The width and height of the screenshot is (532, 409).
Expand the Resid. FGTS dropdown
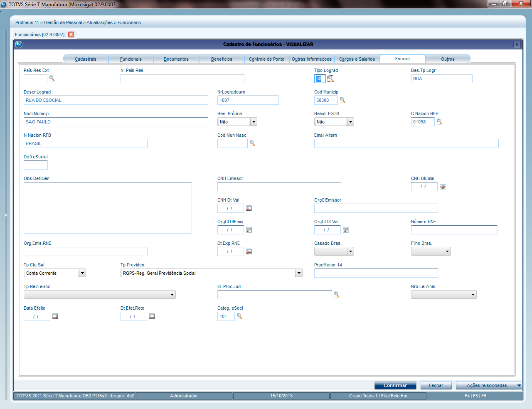[x=350, y=122]
